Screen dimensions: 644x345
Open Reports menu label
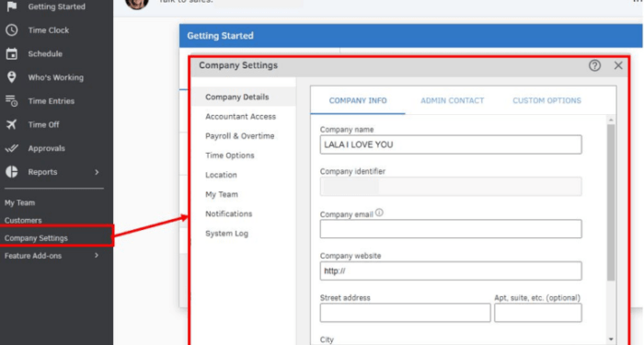[x=42, y=172]
